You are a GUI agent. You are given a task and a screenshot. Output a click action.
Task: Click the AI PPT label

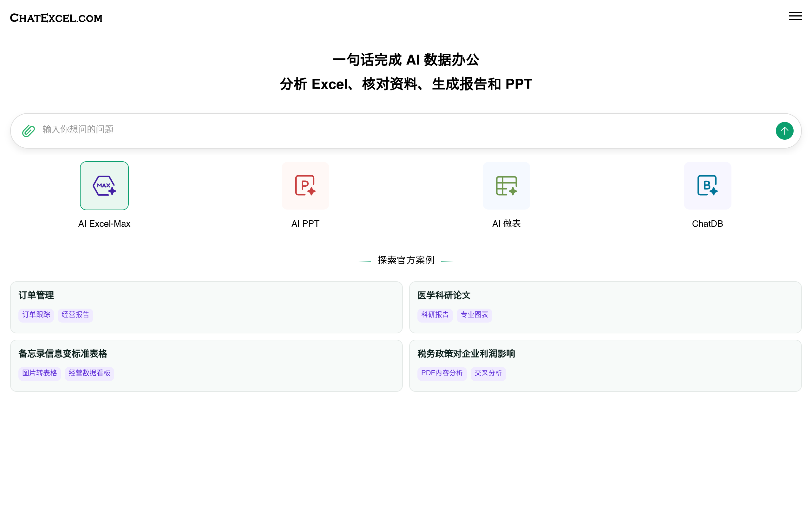pyautogui.click(x=305, y=224)
